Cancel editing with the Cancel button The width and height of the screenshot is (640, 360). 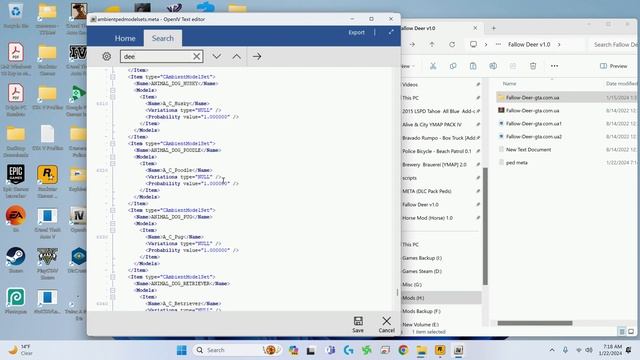click(386, 324)
